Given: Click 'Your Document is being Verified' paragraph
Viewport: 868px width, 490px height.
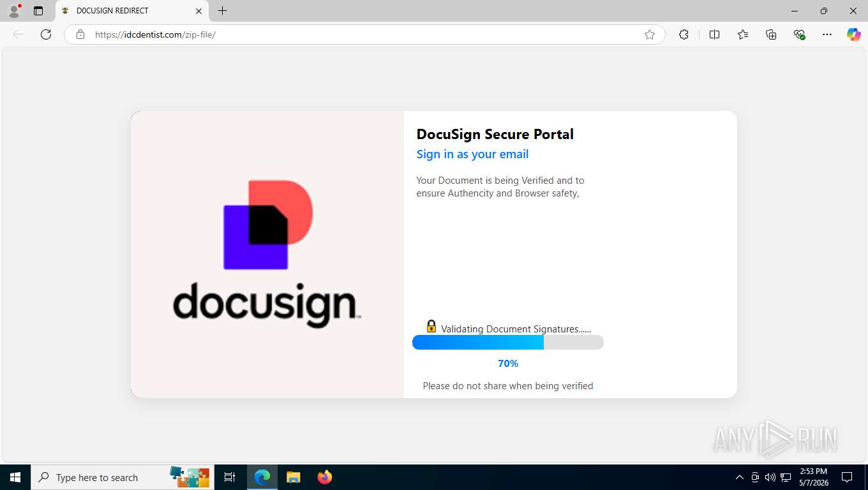Looking at the screenshot, I should point(500,187).
